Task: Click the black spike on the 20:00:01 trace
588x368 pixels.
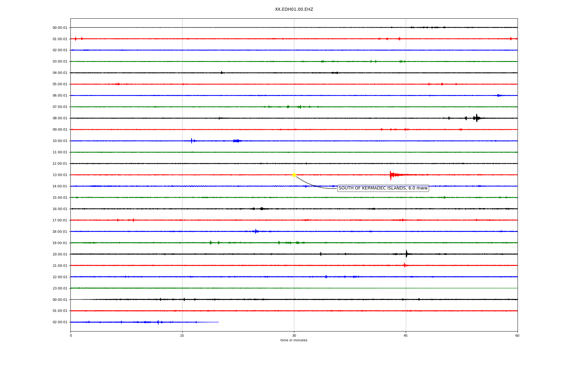Action: 406,254
